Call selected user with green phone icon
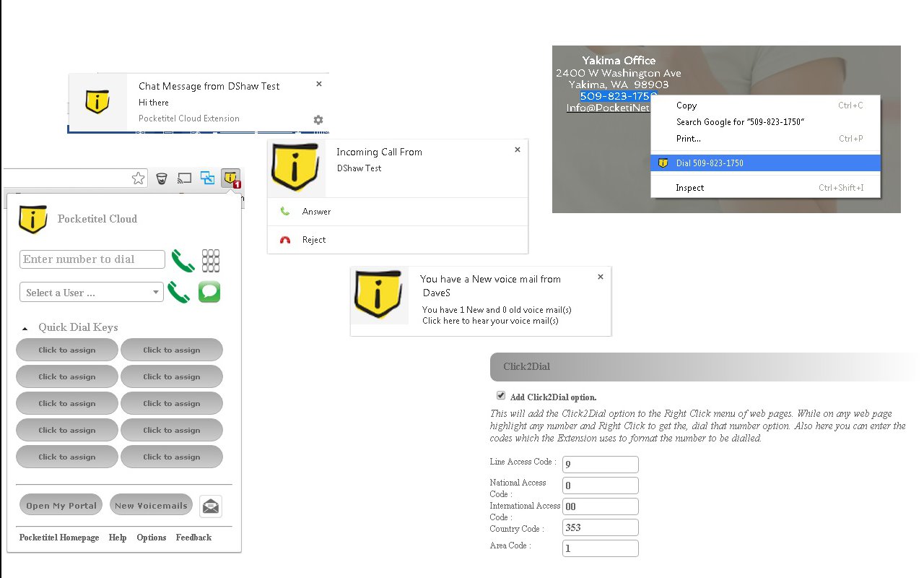The height and width of the screenshot is (578, 924). [178, 292]
